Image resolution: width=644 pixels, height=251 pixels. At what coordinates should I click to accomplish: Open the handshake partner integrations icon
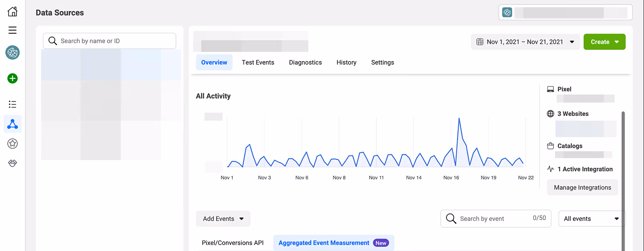click(x=12, y=163)
